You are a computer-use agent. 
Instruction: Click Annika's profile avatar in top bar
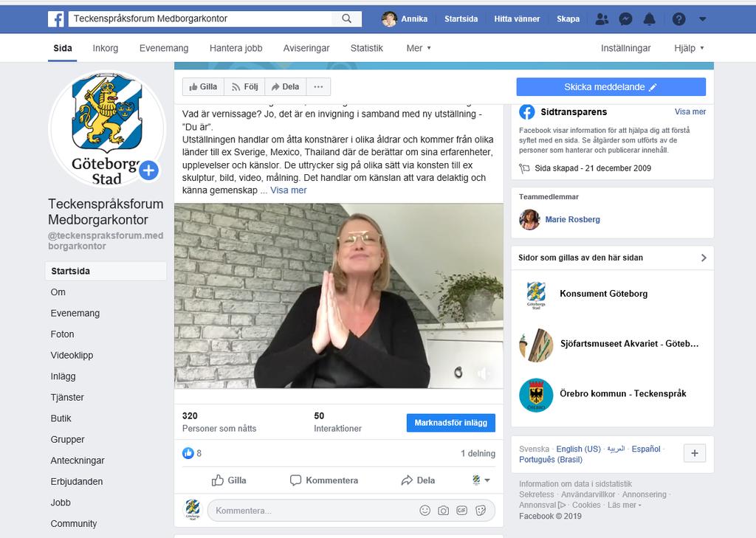click(389, 18)
